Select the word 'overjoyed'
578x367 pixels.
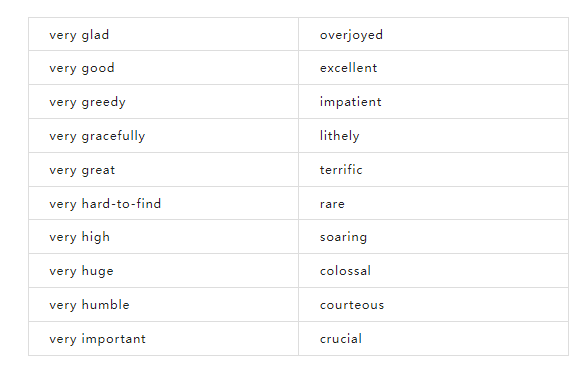(351, 35)
